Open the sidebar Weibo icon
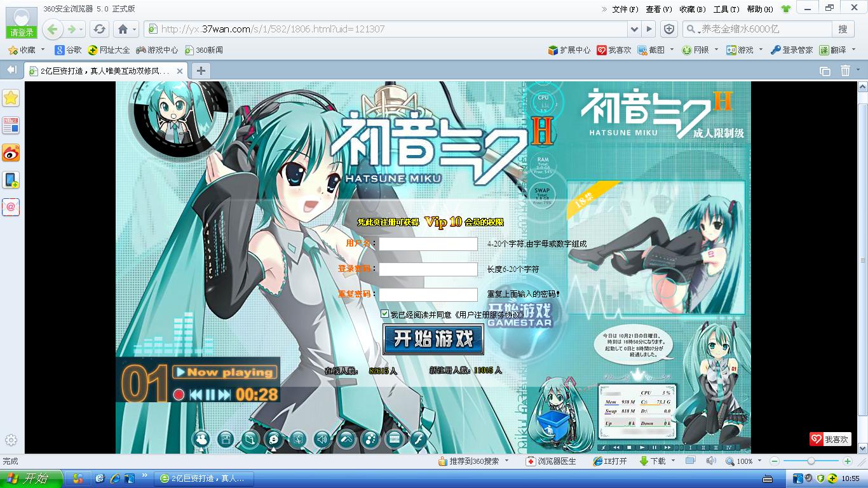Viewport: 868px width, 488px height. [11, 152]
